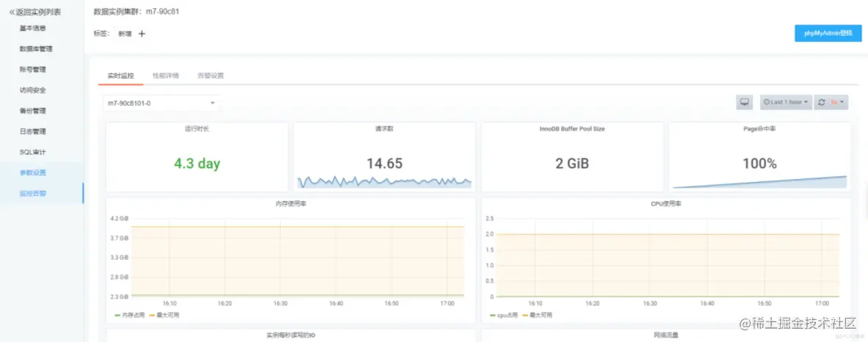
Task: Click the 新增 tag label
Action: pyautogui.click(x=125, y=34)
